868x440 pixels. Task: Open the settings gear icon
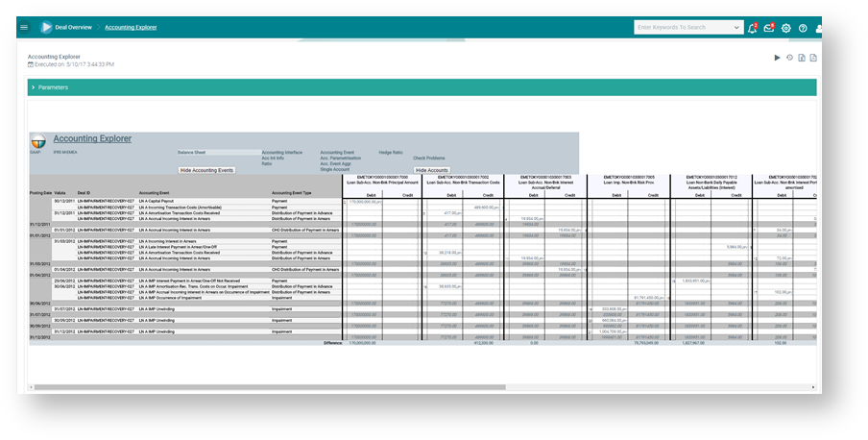coord(785,28)
